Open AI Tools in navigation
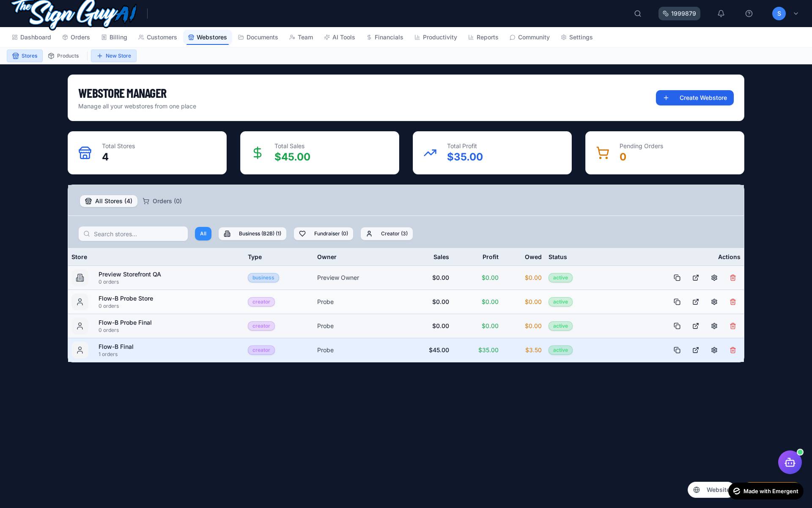This screenshot has width=812, height=508. (x=340, y=37)
